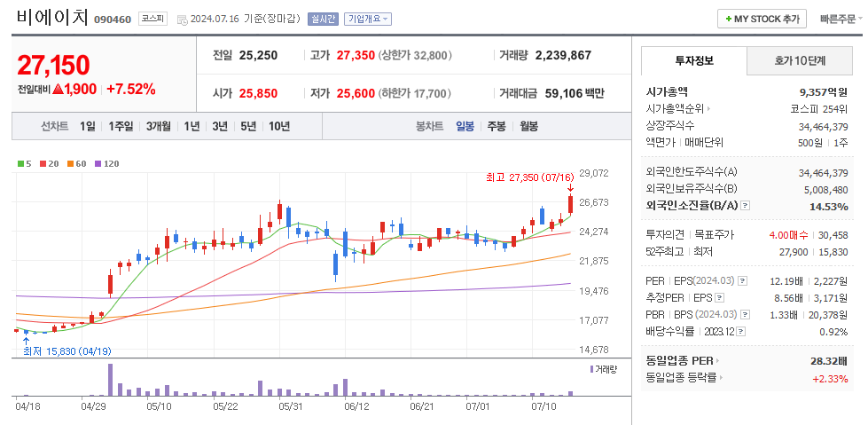Select the 3년 line chart period

pyautogui.click(x=220, y=126)
